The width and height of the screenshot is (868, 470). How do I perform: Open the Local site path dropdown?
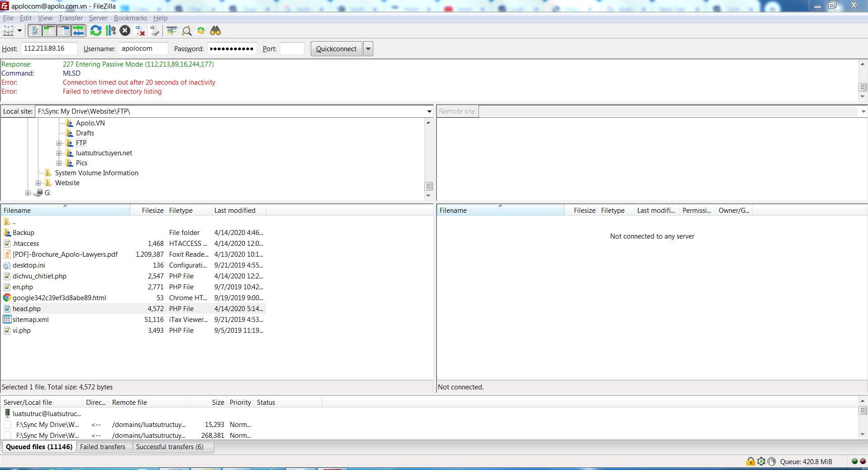[x=429, y=111]
